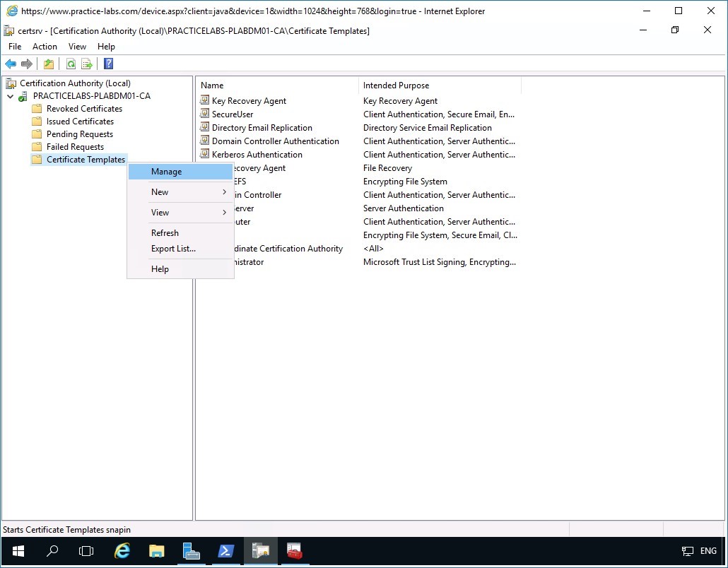Click the Refresh toolbar icon
Screen dimensions: 728x568
(71, 64)
